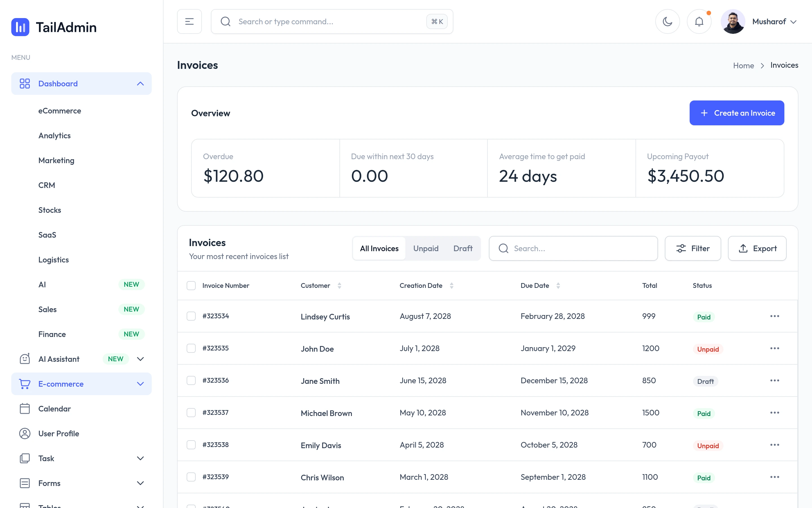
Task: Collapse the Dashboard menu chevron
Action: click(x=140, y=84)
